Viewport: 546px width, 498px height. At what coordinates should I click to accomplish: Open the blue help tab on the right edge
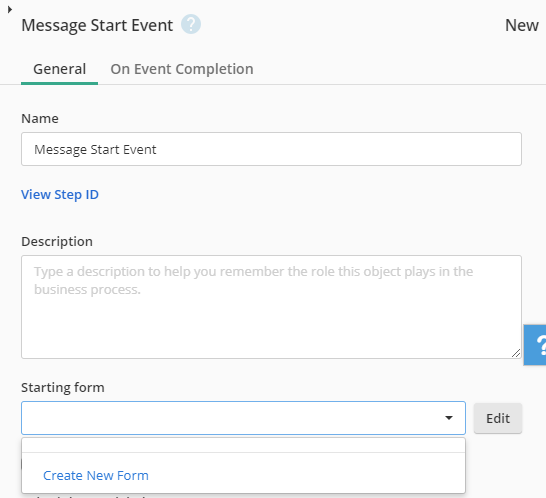click(535, 345)
